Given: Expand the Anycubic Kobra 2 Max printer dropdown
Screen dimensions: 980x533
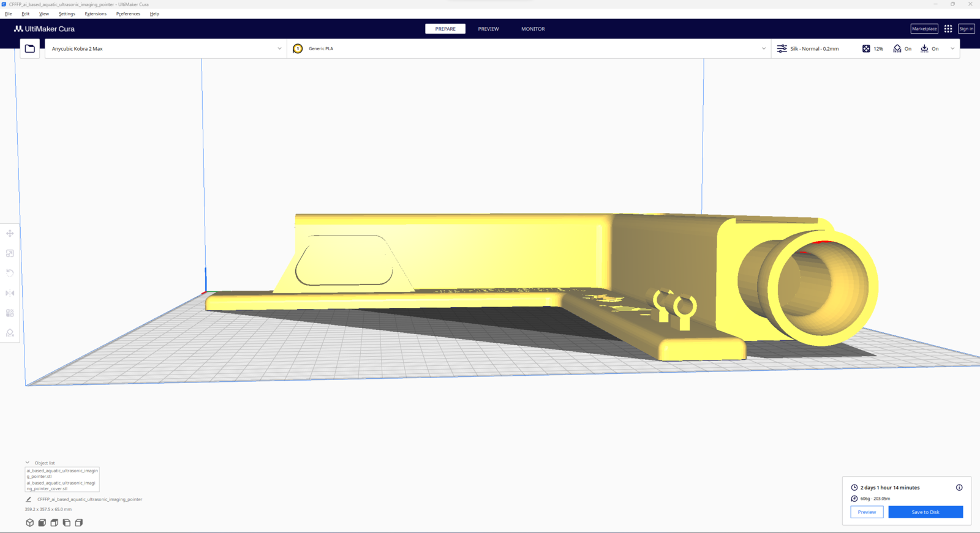Looking at the screenshot, I should pyautogui.click(x=166, y=48).
